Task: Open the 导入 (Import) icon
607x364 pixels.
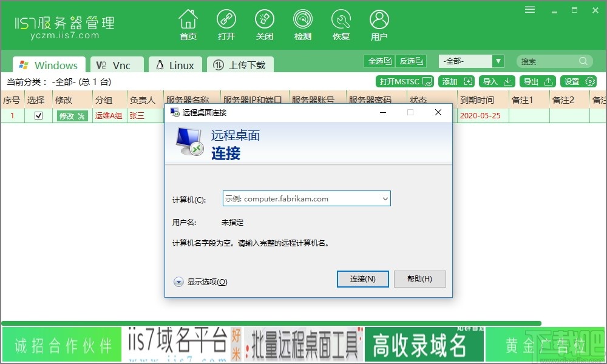Action: (x=497, y=81)
